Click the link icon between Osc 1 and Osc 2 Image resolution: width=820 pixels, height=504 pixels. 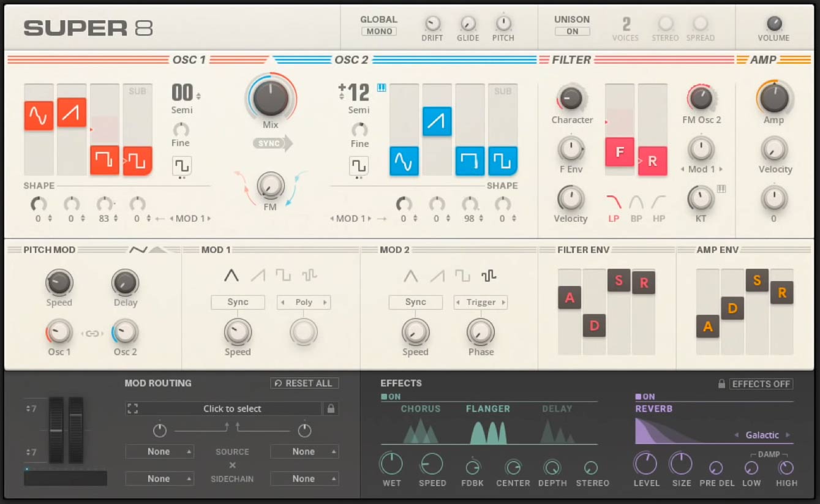click(92, 334)
